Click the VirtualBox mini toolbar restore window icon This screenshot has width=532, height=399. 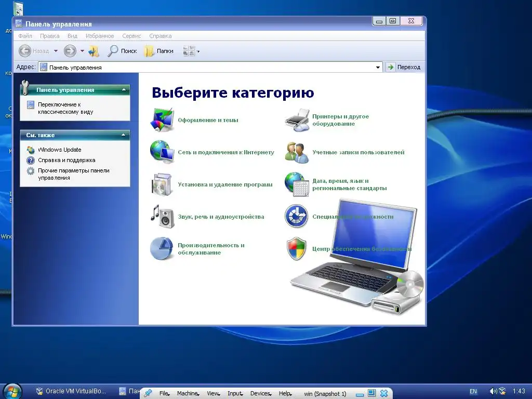pyautogui.click(x=372, y=393)
